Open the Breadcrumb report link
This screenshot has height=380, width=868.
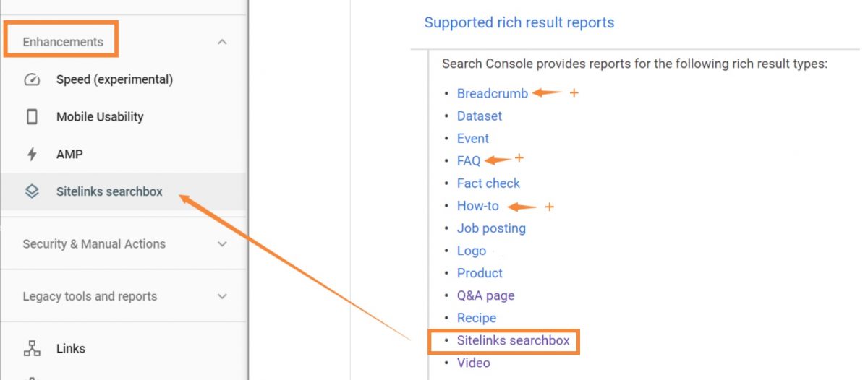pyautogui.click(x=493, y=93)
